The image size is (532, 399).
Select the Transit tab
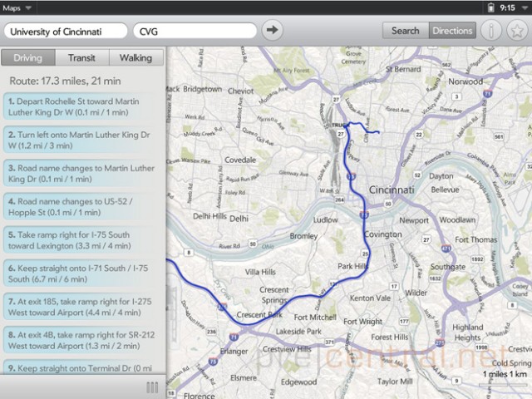coord(82,57)
